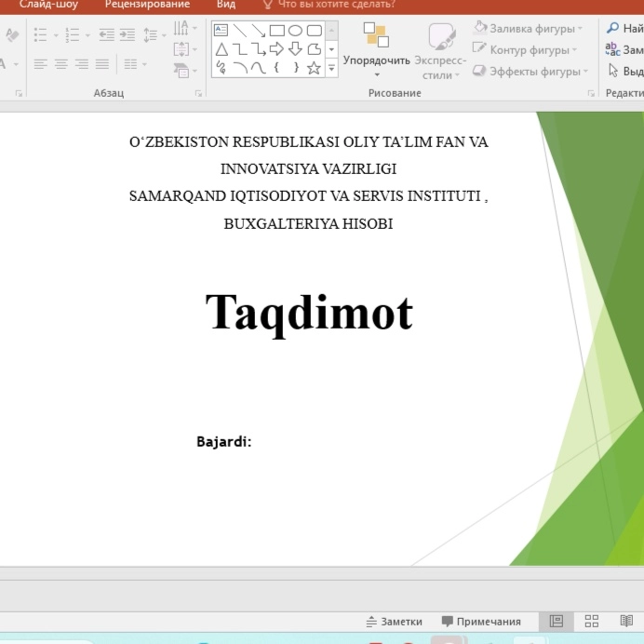The image size is (644, 644).
Task: Select the line arrow shape
Action: tap(259, 31)
